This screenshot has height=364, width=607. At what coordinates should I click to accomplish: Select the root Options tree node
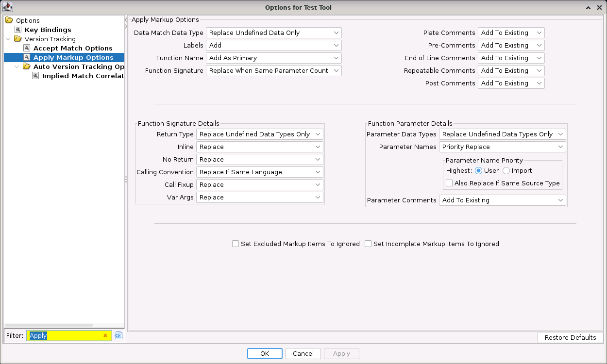28,20
